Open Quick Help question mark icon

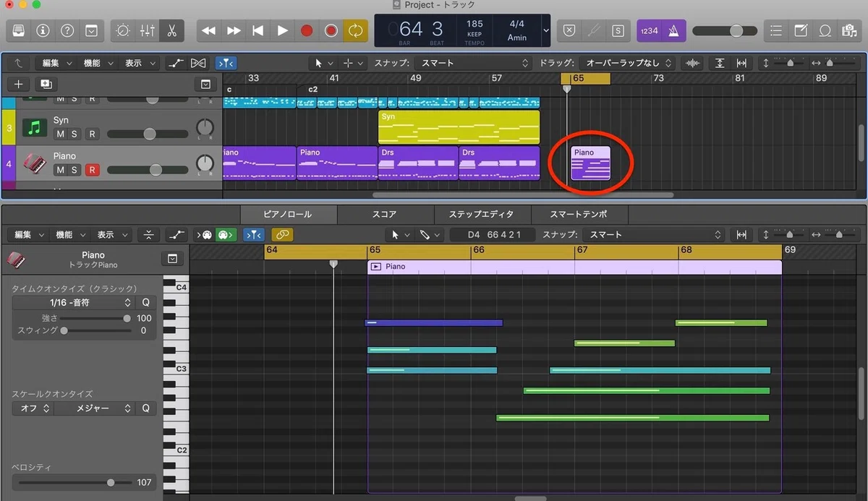(x=67, y=30)
